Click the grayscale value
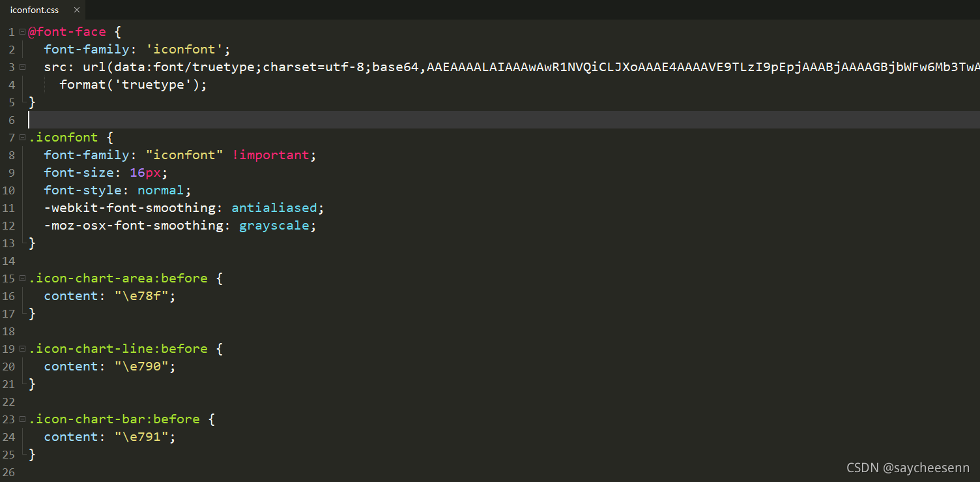This screenshot has width=980, height=482. point(274,226)
